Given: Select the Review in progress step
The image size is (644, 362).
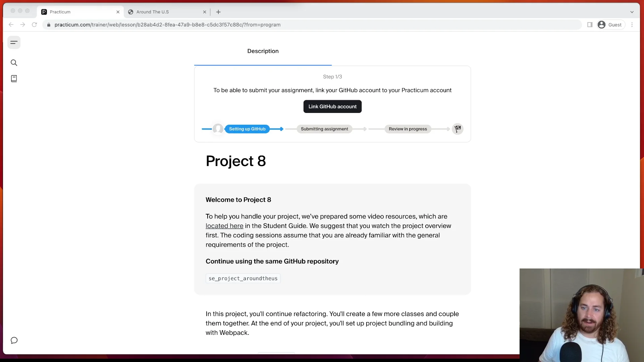Looking at the screenshot, I should [408, 129].
